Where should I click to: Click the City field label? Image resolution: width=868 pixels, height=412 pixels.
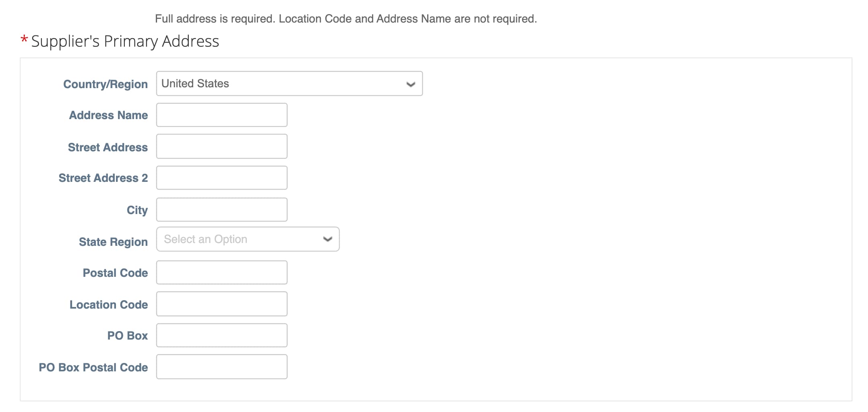[x=137, y=210]
